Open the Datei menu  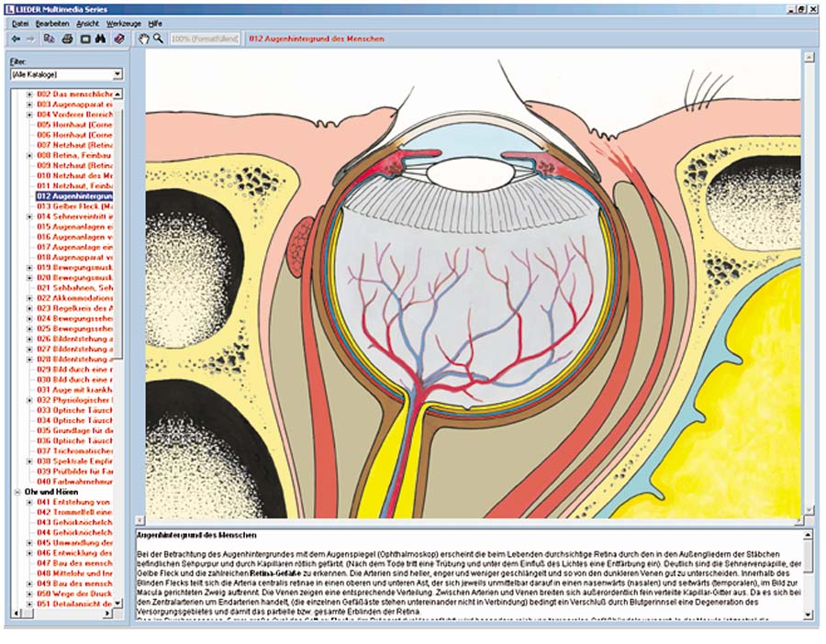(x=20, y=21)
